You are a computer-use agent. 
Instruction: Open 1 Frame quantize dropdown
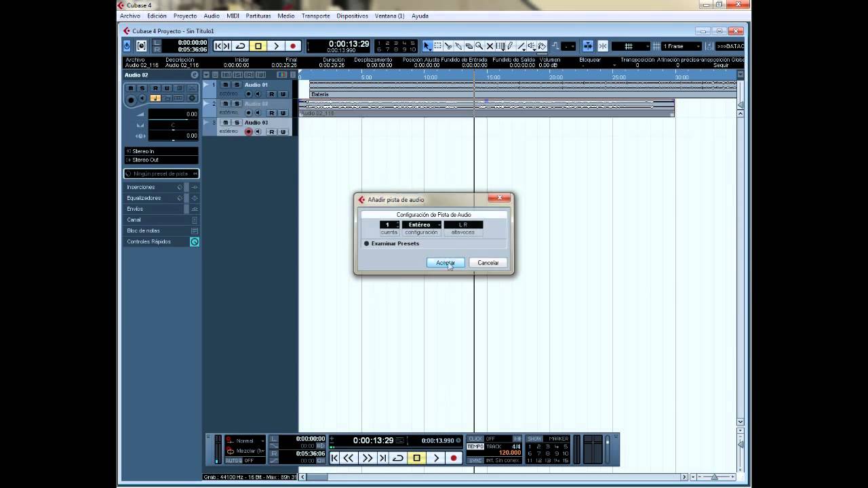pyautogui.click(x=682, y=46)
